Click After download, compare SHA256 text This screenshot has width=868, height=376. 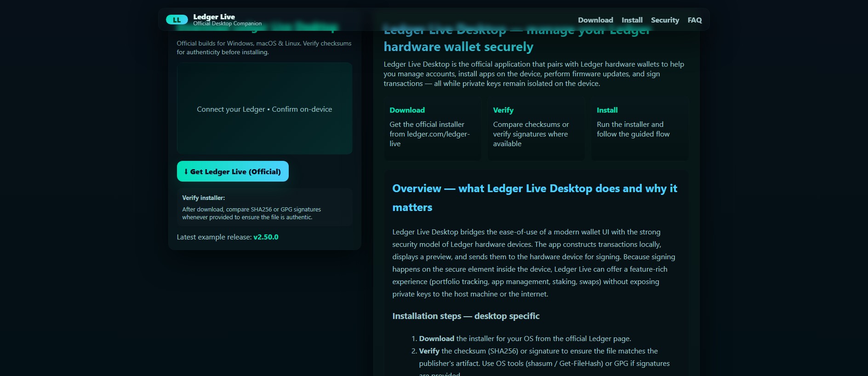click(251, 213)
